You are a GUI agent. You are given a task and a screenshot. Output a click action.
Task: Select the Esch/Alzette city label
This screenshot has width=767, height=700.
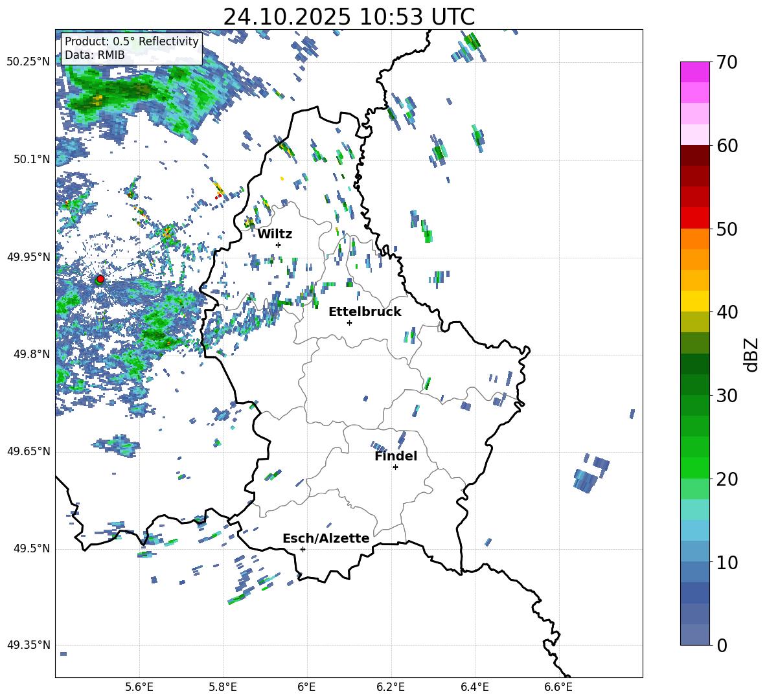(x=326, y=538)
